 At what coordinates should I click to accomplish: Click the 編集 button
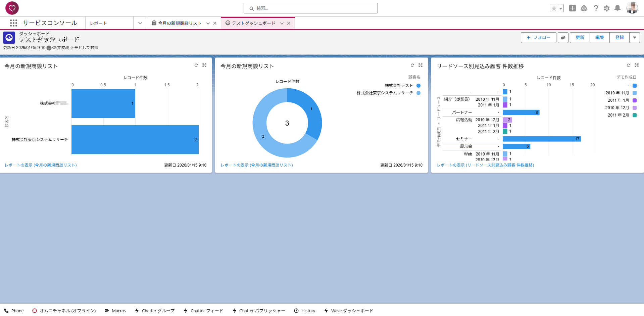coord(599,38)
